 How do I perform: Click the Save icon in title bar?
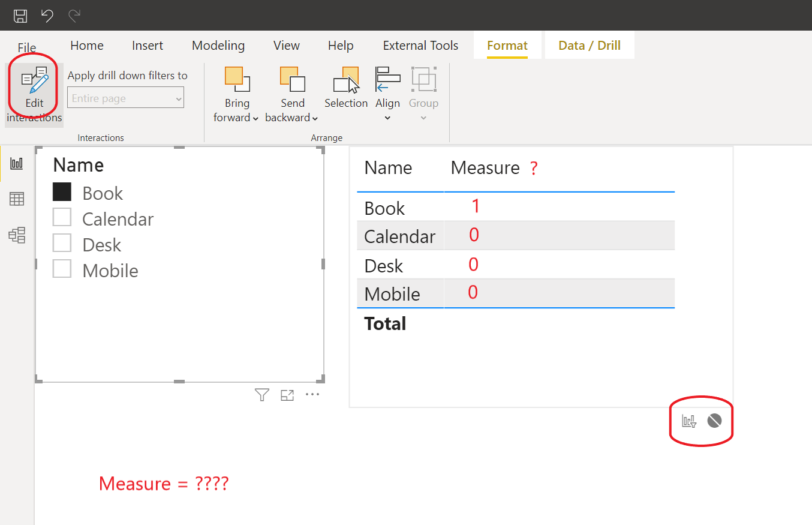point(20,16)
